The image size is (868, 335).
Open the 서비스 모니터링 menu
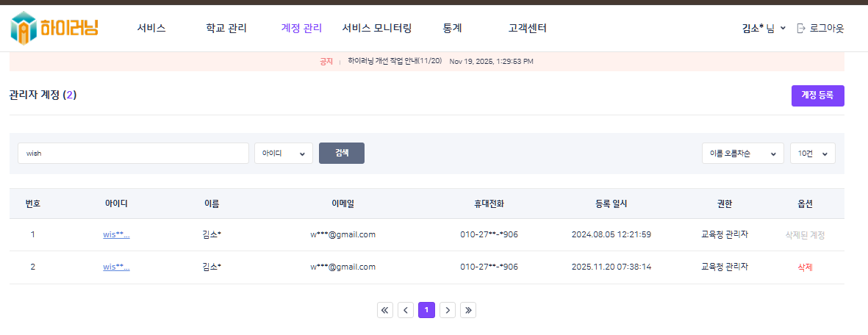pos(377,29)
